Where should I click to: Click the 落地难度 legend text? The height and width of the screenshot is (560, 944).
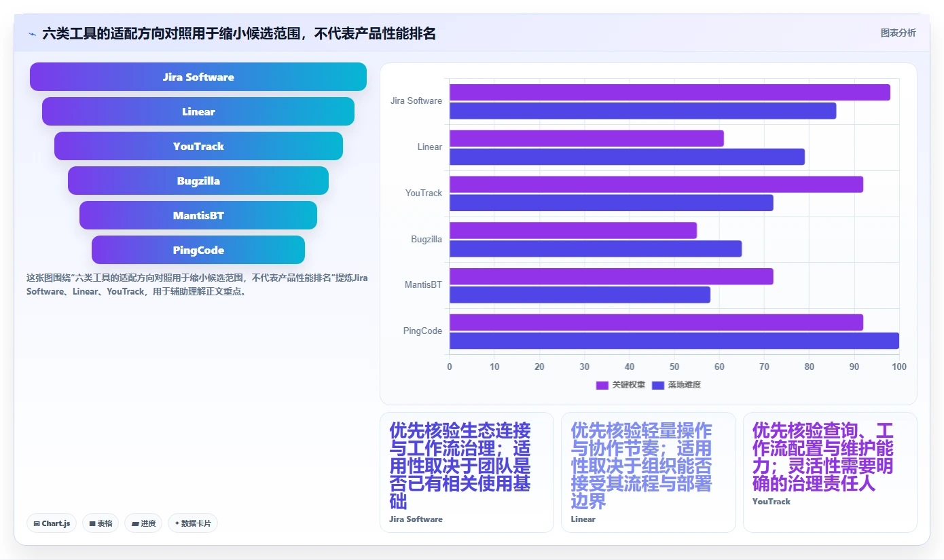tap(684, 385)
